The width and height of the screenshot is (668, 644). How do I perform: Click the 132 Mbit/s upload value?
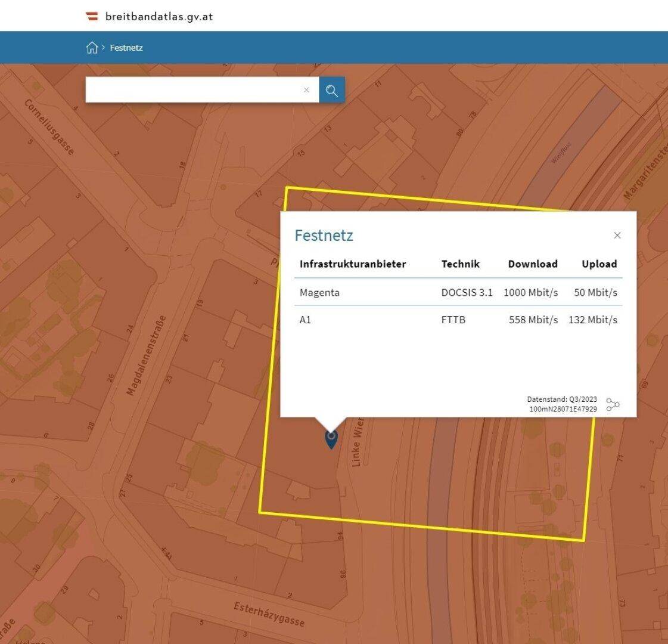[592, 320]
